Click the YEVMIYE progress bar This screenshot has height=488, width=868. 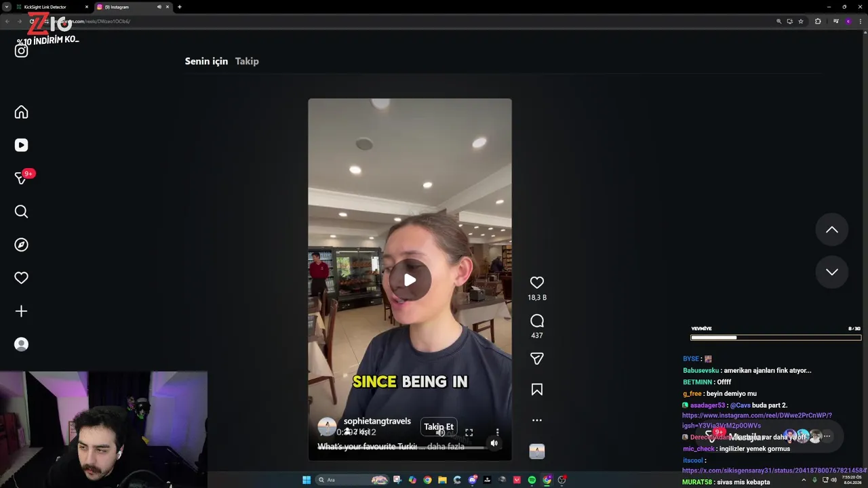(x=775, y=337)
